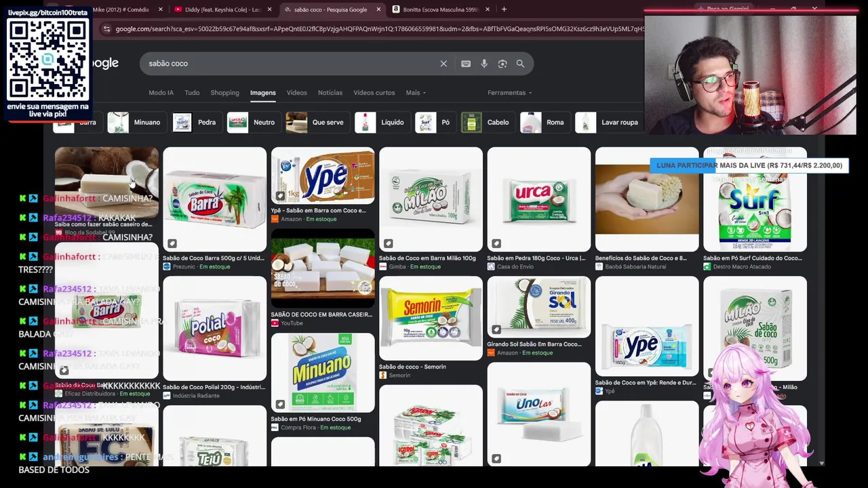Filter images by the 'Lavar roupa' chip
This screenshot has width=868, height=488.
click(x=608, y=123)
